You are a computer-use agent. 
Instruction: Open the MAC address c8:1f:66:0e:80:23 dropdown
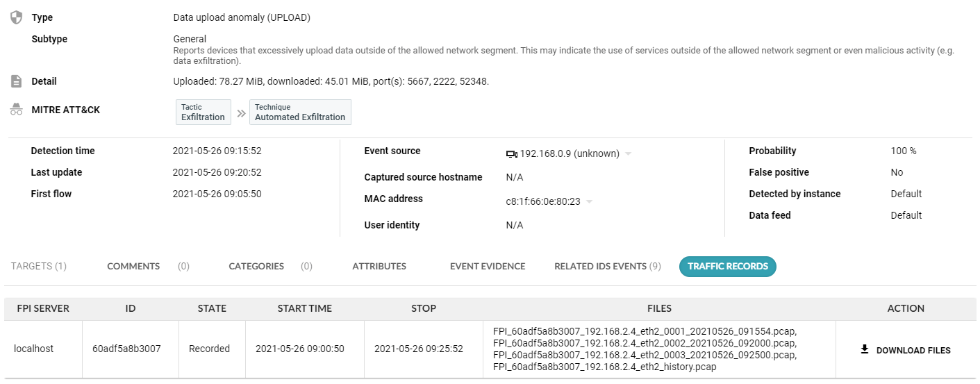click(x=590, y=202)
